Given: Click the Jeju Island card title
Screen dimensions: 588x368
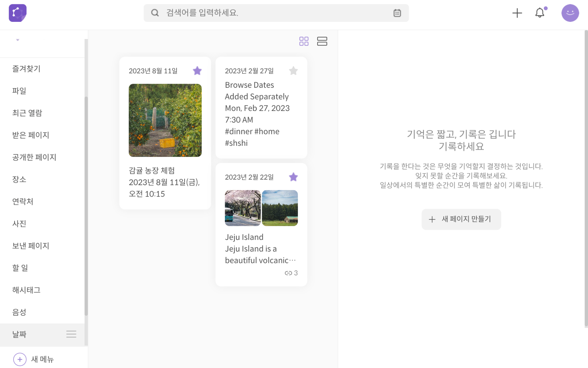Looking at the screenshot, I should point(244,237).
